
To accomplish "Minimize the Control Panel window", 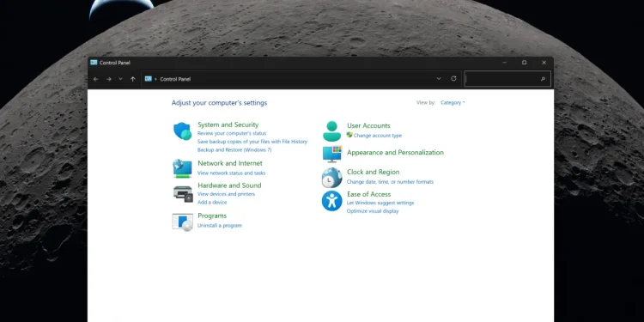I will click(504, 63).
